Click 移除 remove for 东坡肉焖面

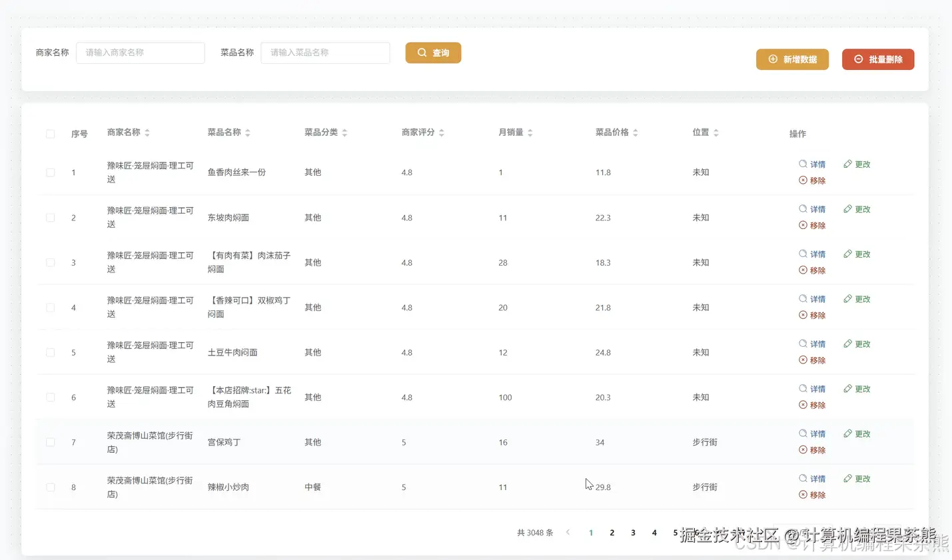[812, 226]
